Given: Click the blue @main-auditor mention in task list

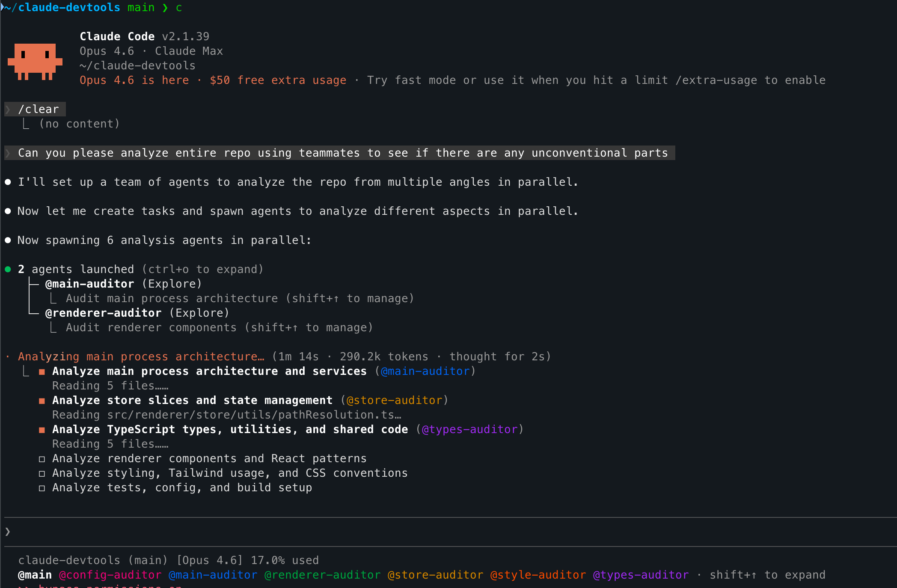Looking at the screenshot, I should click(x=425, y=371).
